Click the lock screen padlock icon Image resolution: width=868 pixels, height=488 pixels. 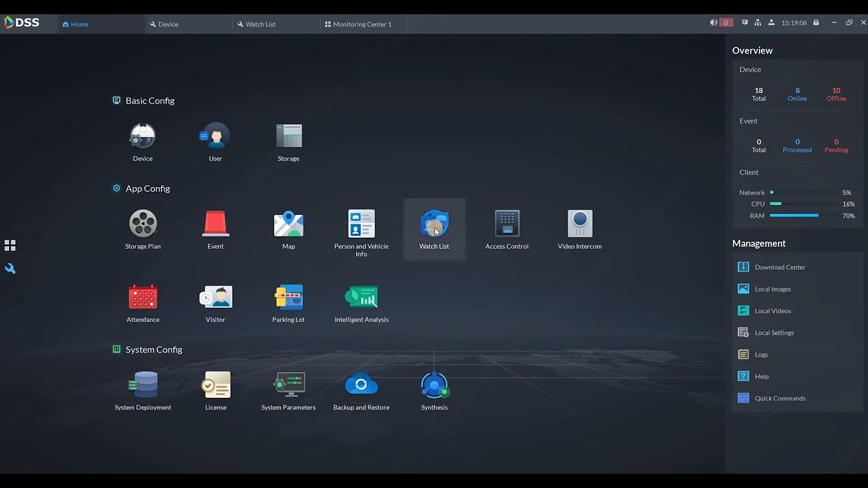[x=816, y=23]
